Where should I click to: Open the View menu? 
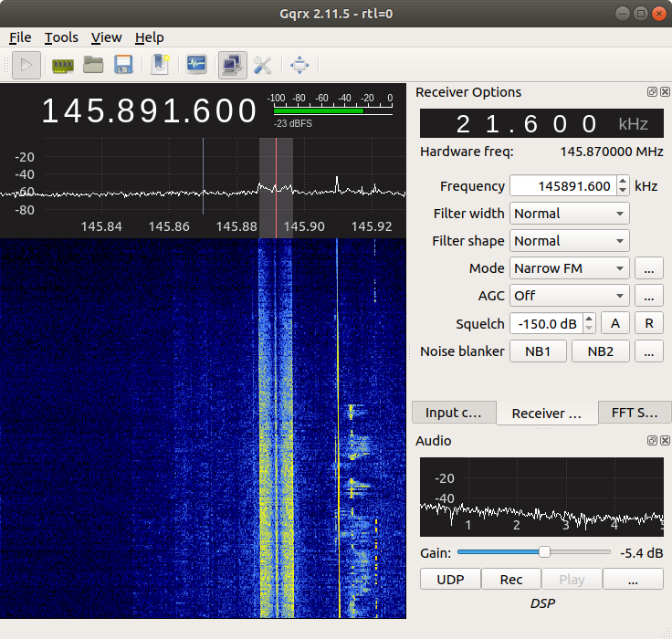pos(106,37)
